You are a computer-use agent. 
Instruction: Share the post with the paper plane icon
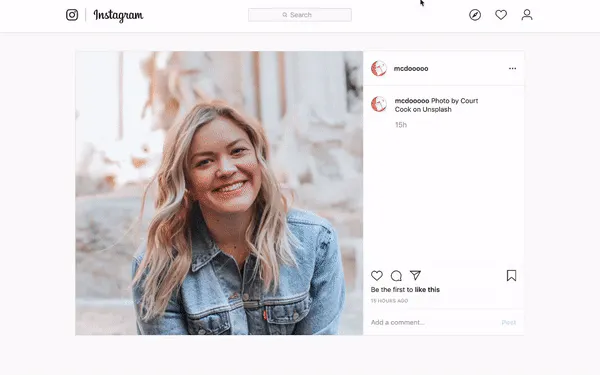click(x=415, y=275)
